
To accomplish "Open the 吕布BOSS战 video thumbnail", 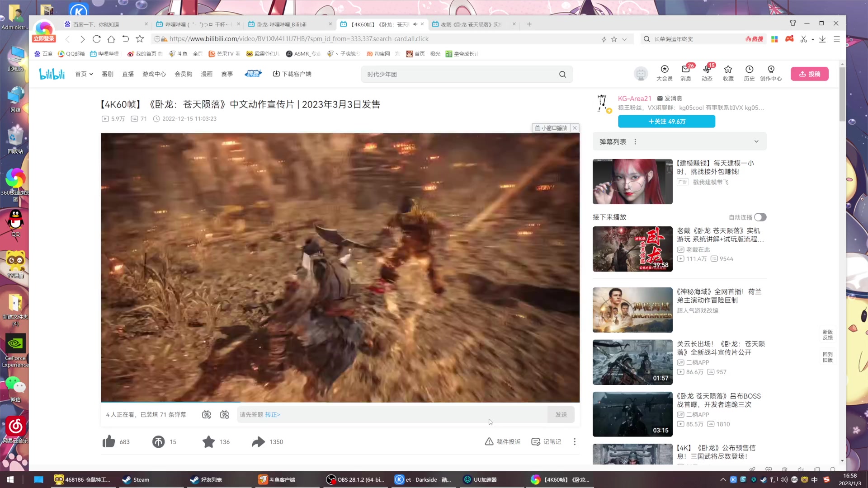I will tap(632, 414).
